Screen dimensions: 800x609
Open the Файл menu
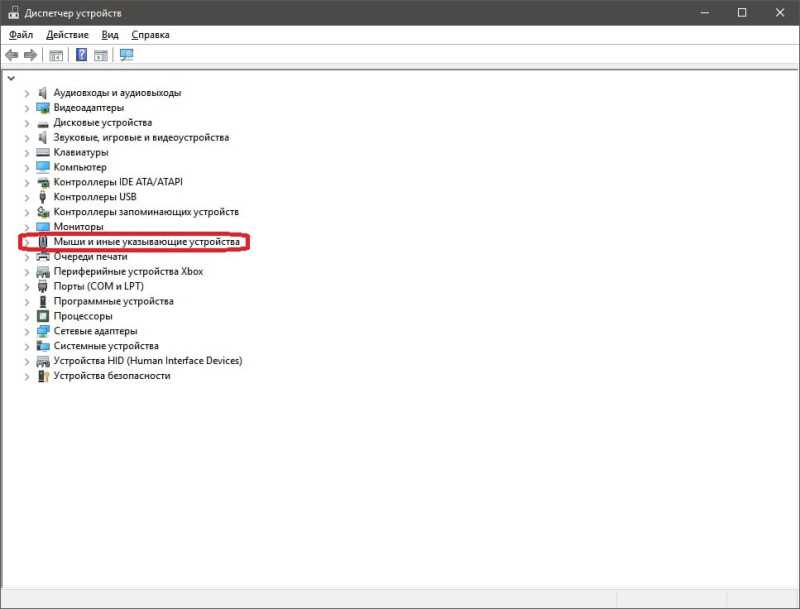(21, 35)
